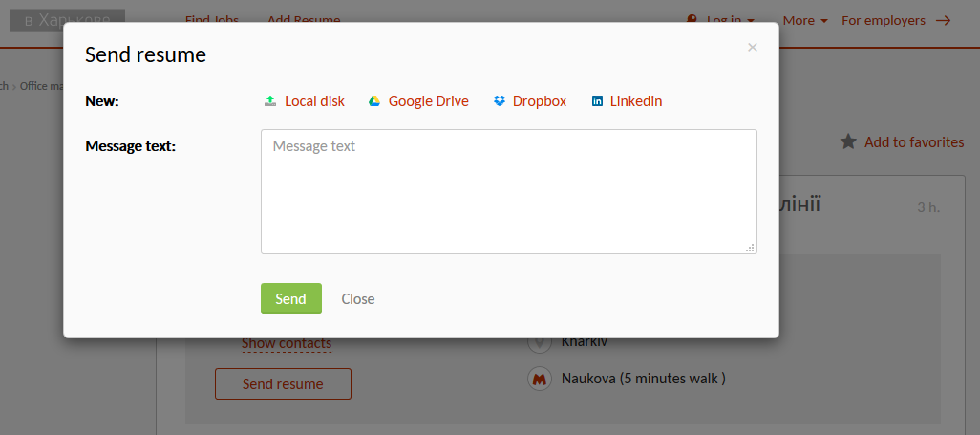
Task: Click the Close link in the dialog
Action: pyautogui.click(x=358, y=298)
